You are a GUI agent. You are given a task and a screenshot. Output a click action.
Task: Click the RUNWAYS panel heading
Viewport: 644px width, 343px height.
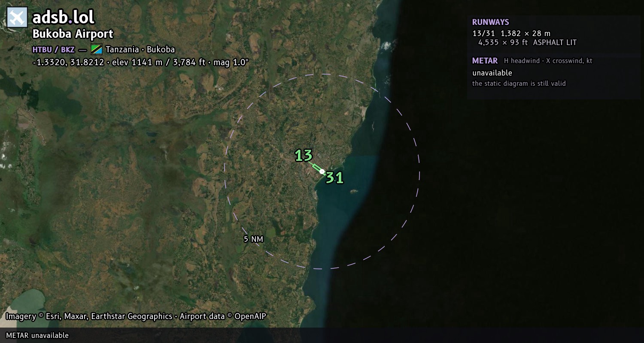pyautogui.click(x=491, y=22)
